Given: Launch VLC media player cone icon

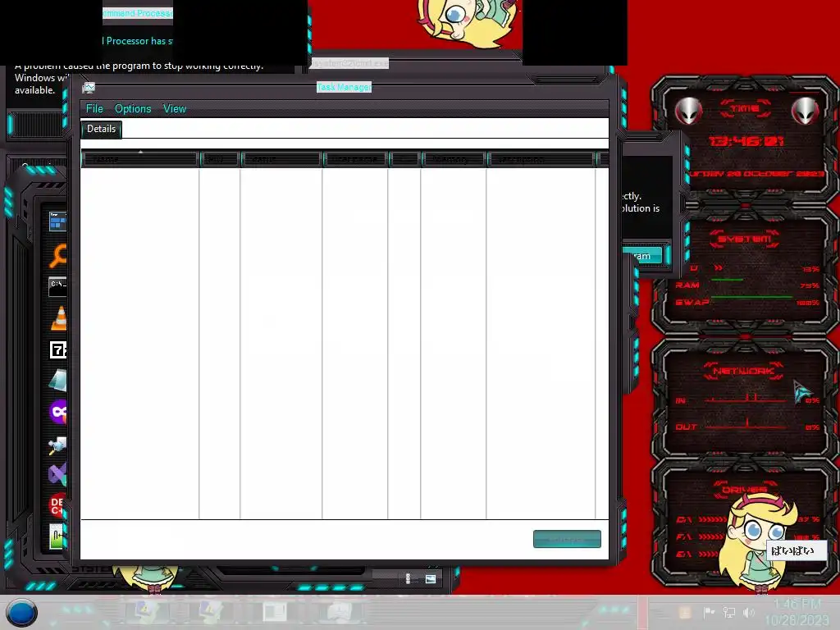Looking at the screenshot, I should pyautogui.click(x=59, y=318).
